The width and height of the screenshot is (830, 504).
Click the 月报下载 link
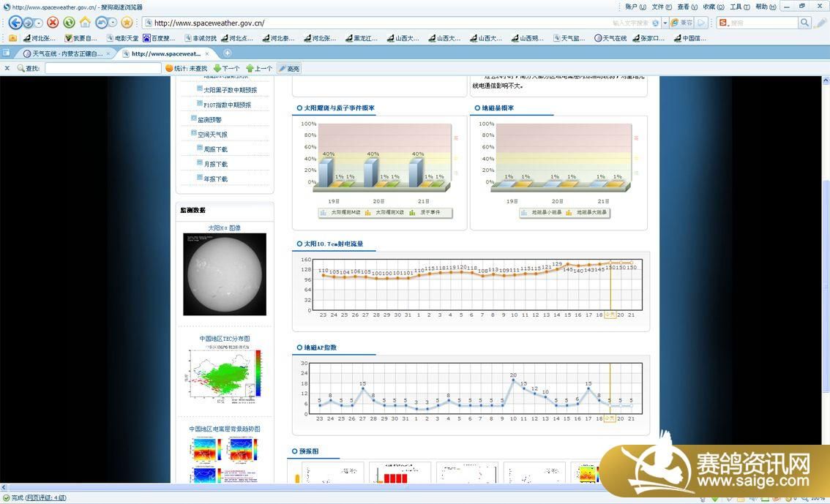[215, 164]
